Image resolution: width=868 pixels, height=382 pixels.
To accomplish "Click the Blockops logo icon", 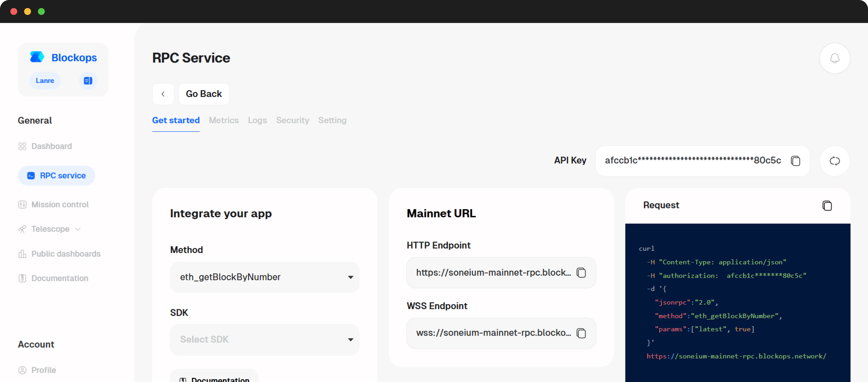I will tap(37, 57).
